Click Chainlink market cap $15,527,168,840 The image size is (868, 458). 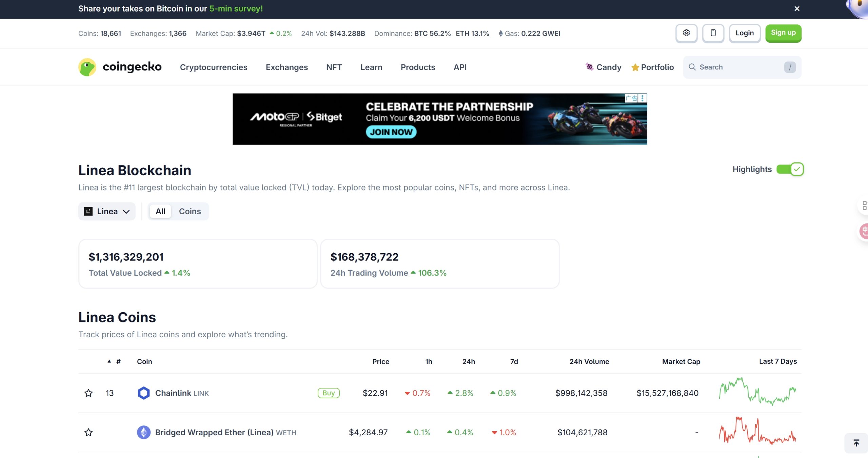tap(667, 393)
